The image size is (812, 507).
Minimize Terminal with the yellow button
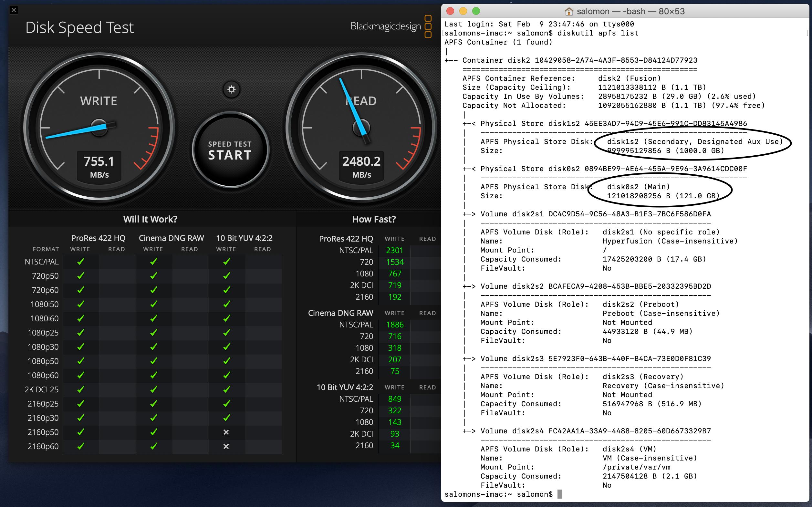463,11
